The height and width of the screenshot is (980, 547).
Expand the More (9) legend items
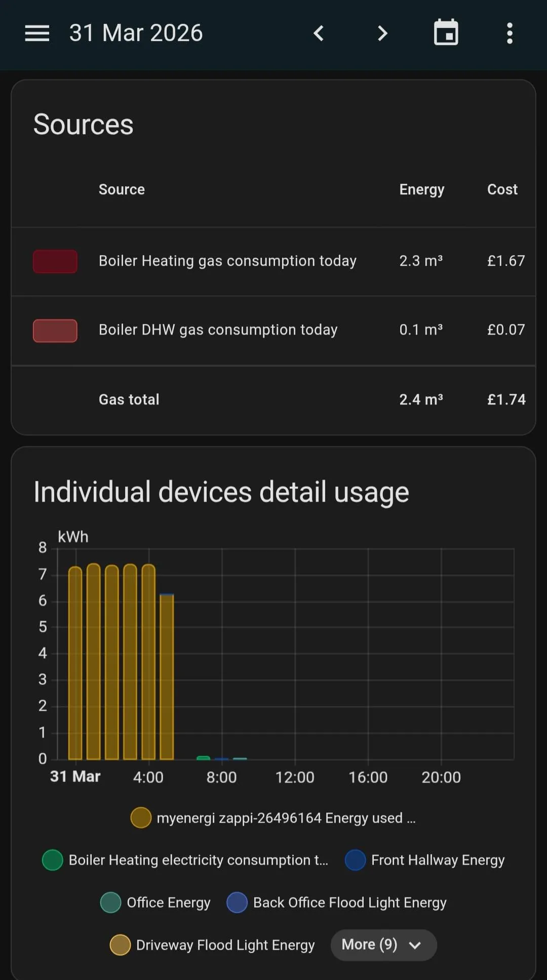[x=383, y=945]
